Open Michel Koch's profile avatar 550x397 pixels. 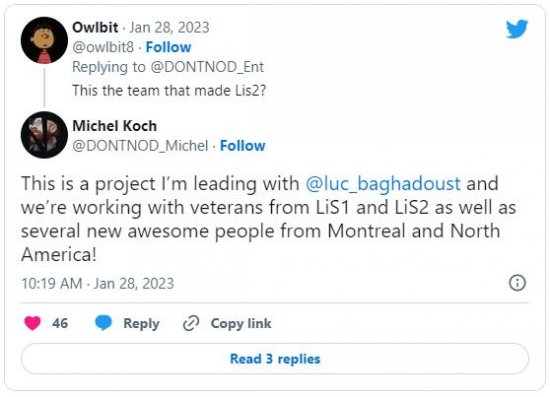44,135
